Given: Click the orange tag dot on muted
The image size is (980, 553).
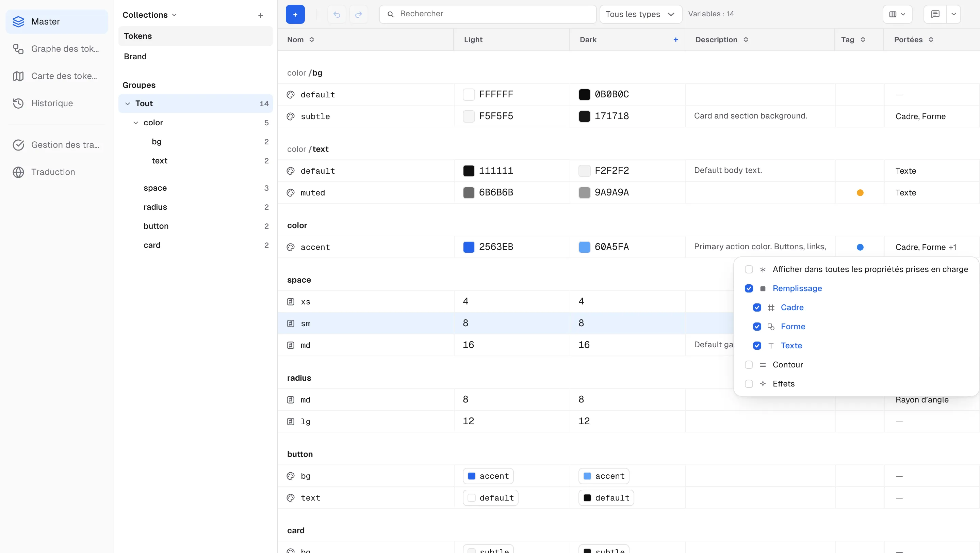Looking at the screenshot, I should (860, 193).
